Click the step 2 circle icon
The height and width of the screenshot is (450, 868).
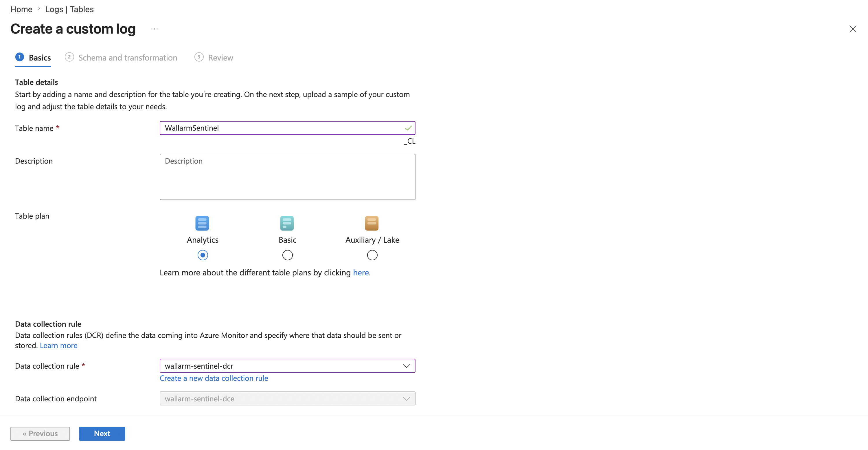[x=69, y=57]
